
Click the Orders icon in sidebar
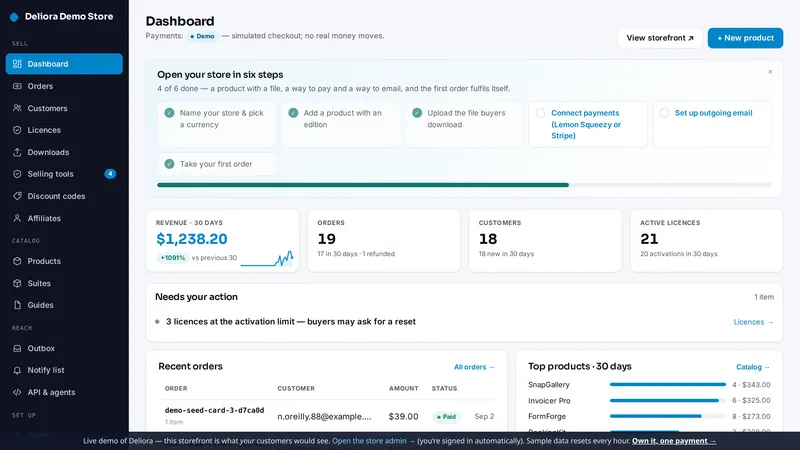[x=17, y=86]
